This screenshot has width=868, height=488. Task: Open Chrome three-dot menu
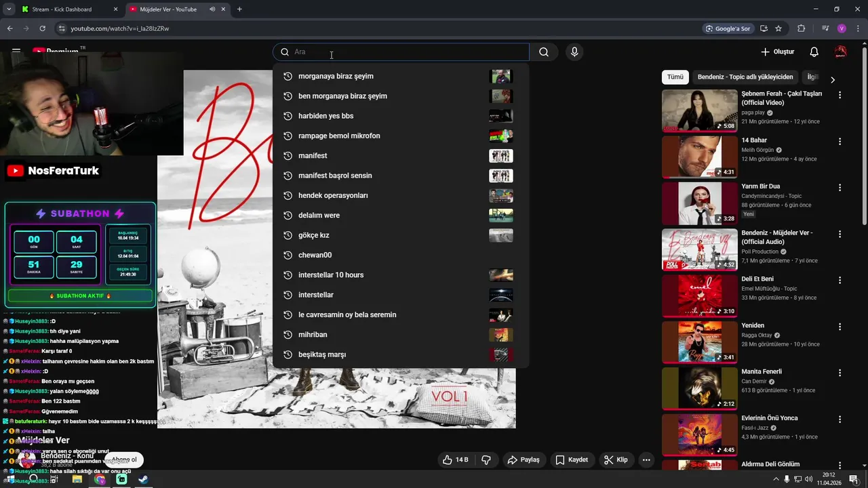coord(857,28)
